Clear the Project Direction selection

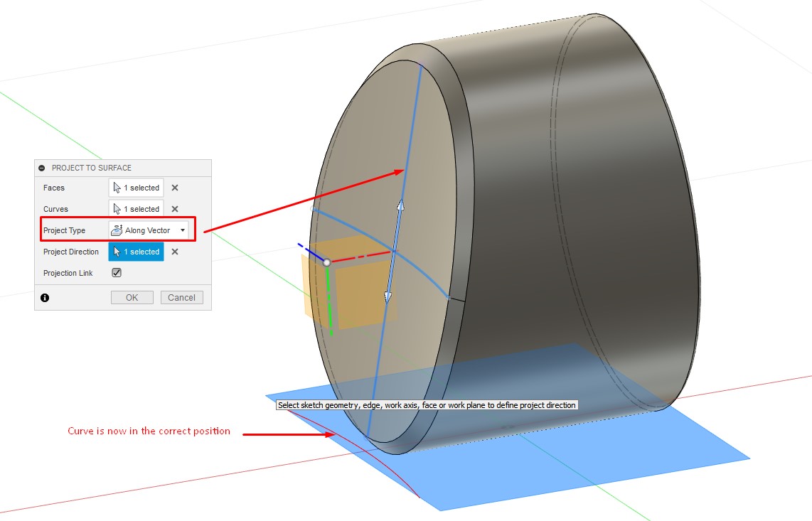pyautogui.click(x=174, y=252)
